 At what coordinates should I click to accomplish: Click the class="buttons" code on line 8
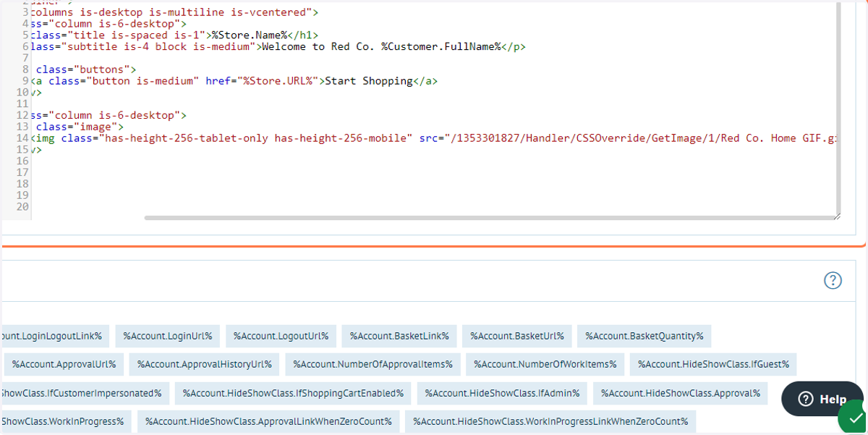[86, 69]
